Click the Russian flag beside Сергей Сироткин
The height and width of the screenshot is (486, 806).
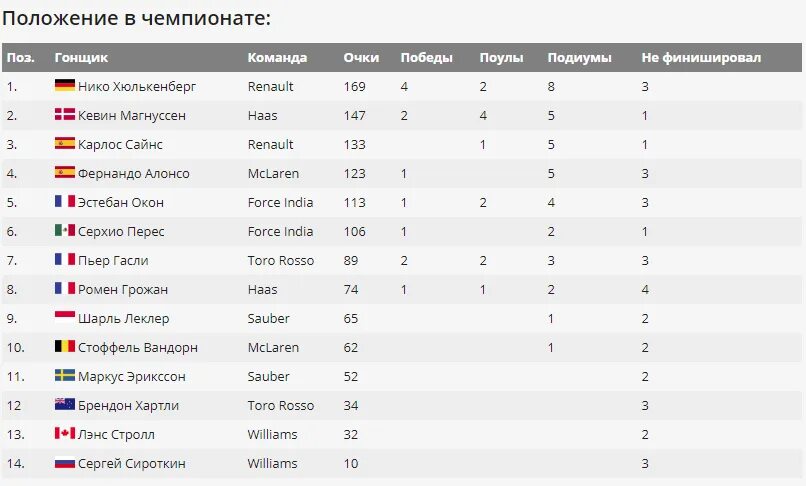tap(65, 462)
